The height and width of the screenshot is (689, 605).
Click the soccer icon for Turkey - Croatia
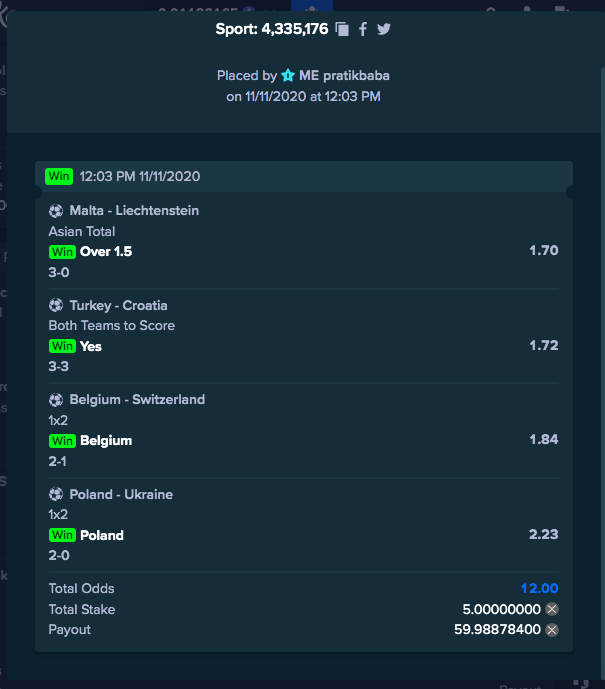56,305
